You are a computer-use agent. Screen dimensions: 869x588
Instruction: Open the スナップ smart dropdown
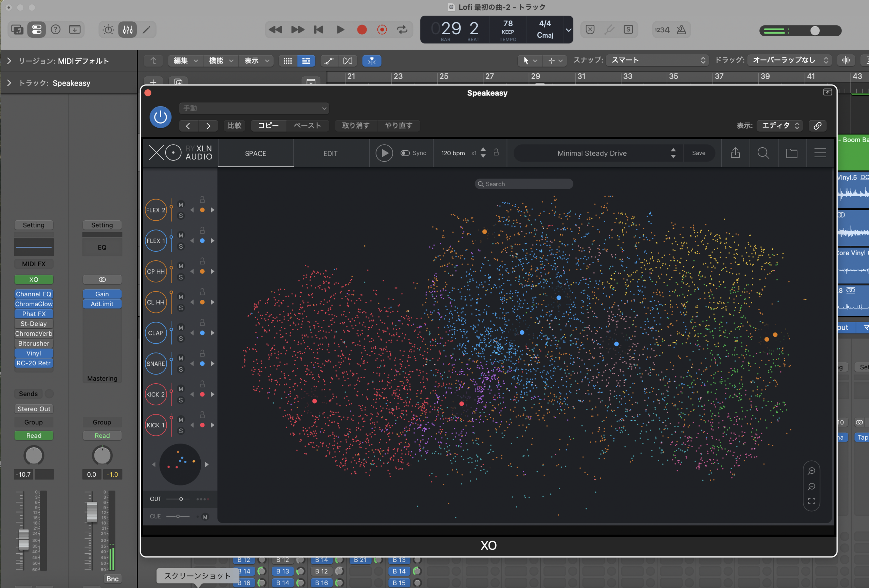pyautogui.click(x=658, y=60)
